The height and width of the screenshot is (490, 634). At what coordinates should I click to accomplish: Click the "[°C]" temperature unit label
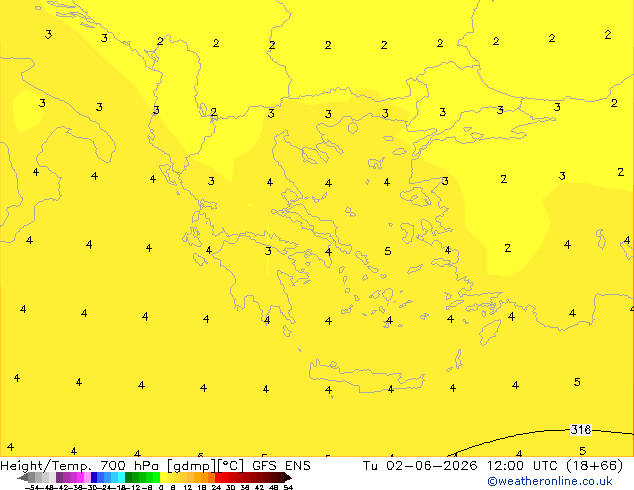230,466
